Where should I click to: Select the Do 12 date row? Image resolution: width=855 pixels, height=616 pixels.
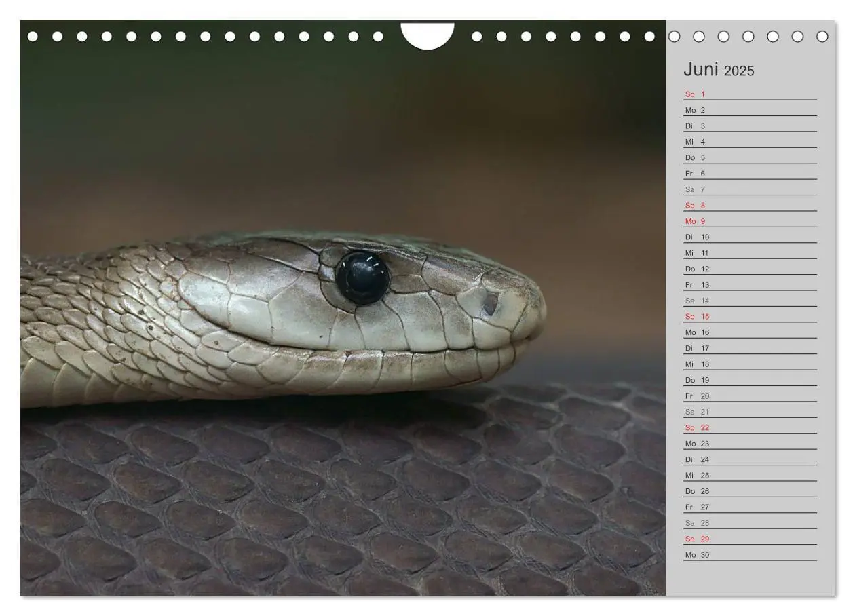click(x=750, y=269)
